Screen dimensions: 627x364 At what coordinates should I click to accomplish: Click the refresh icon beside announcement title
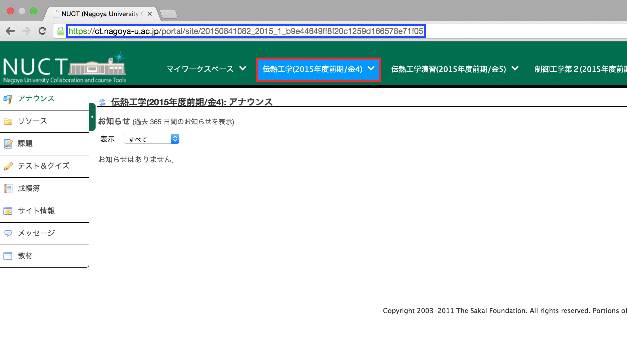(102, 102)
